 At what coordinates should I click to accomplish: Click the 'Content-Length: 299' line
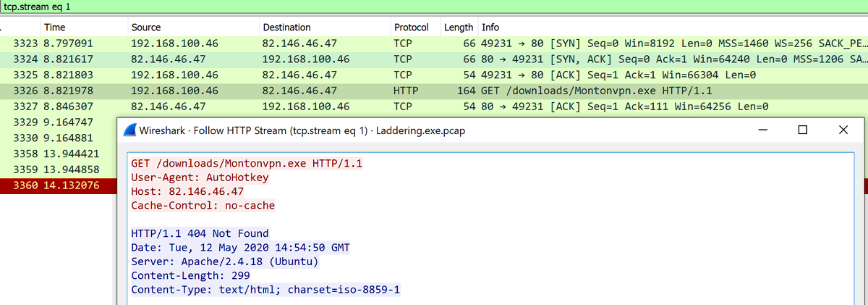click(x=190, y=276)
